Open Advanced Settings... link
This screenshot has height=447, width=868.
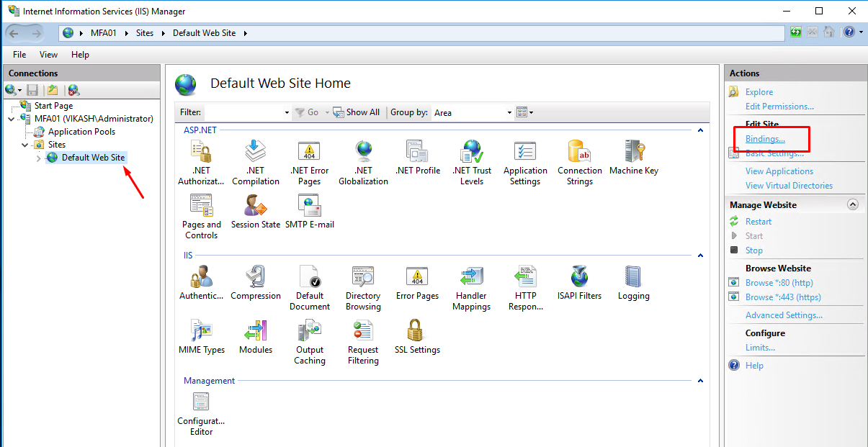click(784, 315)
